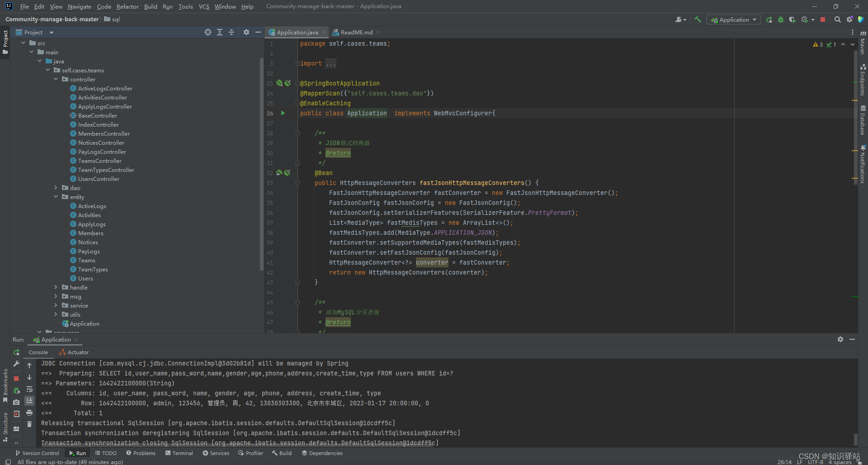This screenshot has width=868, height=465.
Task: Clear console with trash icon
Action: click(x=29, y=424)
